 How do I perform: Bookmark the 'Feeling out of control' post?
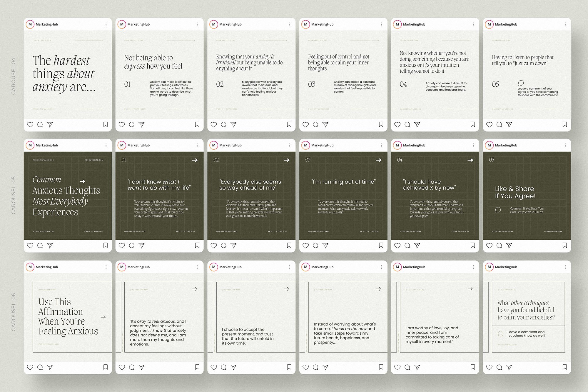click(x=381, y=124)
